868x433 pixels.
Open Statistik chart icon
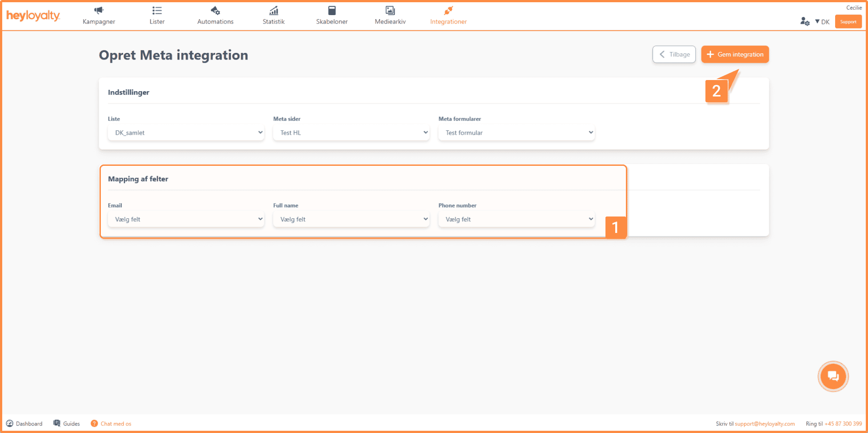tap(274, 11)
